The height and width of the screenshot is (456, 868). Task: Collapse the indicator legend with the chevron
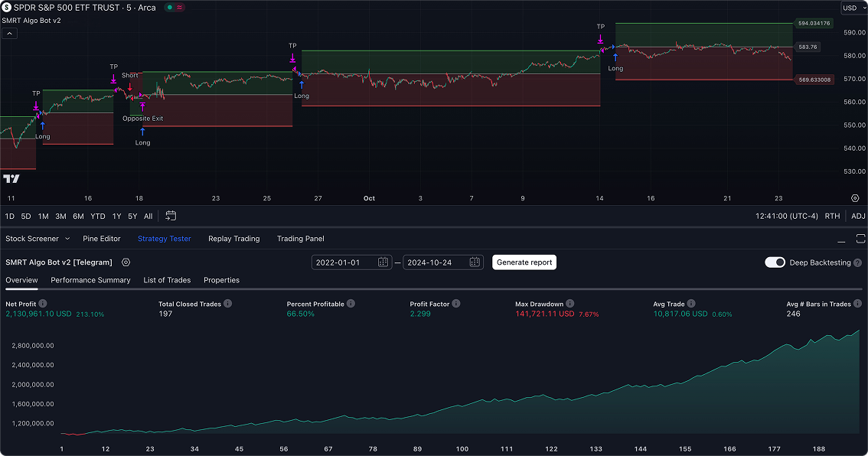coord(9,33)
